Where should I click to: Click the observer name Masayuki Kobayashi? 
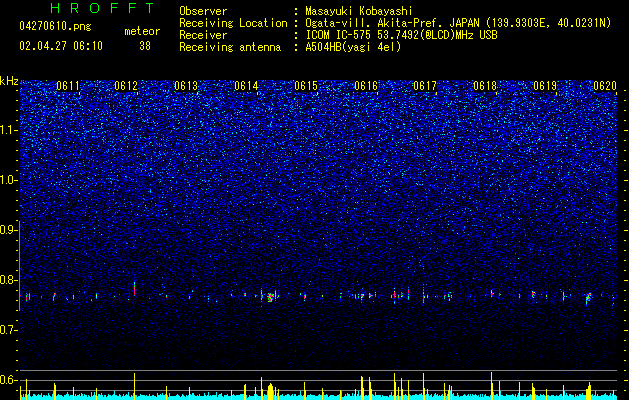359,11
